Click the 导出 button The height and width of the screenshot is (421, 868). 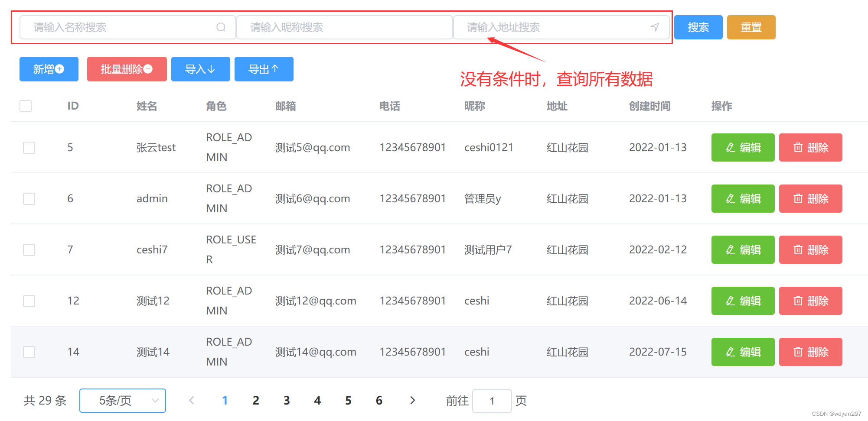point(264,69)
